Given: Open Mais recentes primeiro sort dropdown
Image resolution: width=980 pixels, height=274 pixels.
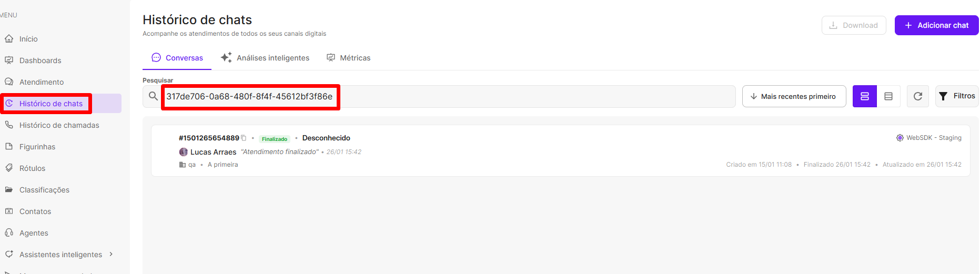Looking at the screenshot, I should pyautogui.click(x=794, y=96).
